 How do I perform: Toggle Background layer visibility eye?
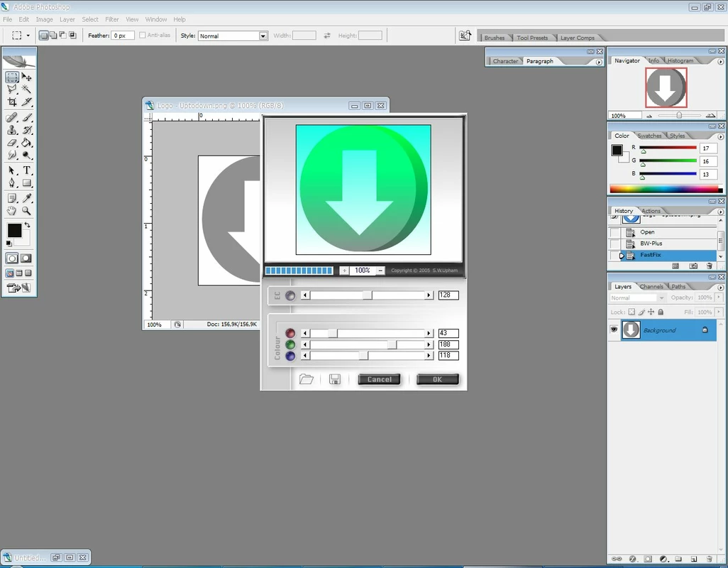tap(614, 329)
